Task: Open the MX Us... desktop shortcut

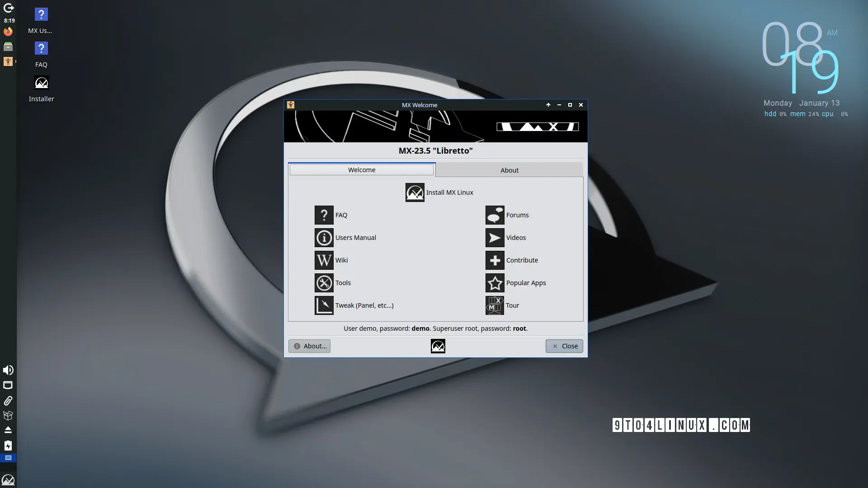Action: click(x=41, y=21)
